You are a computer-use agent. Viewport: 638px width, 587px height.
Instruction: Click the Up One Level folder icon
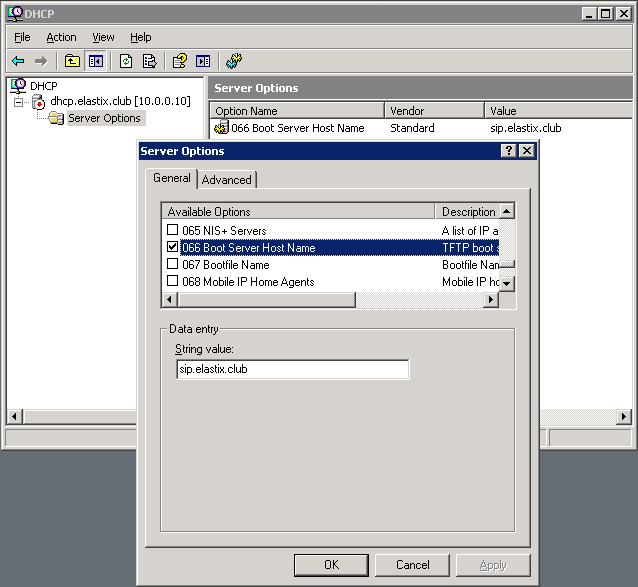coord(72,61)
